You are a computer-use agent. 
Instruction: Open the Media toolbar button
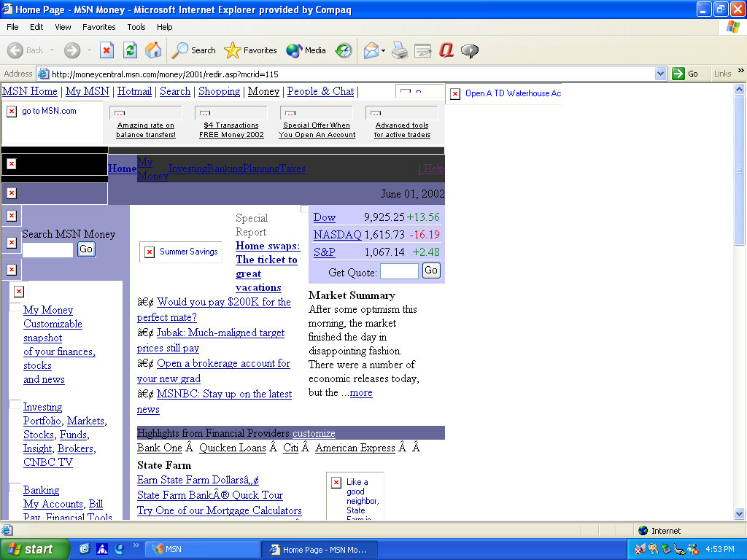pyautogui.click(x=306, y=50)
